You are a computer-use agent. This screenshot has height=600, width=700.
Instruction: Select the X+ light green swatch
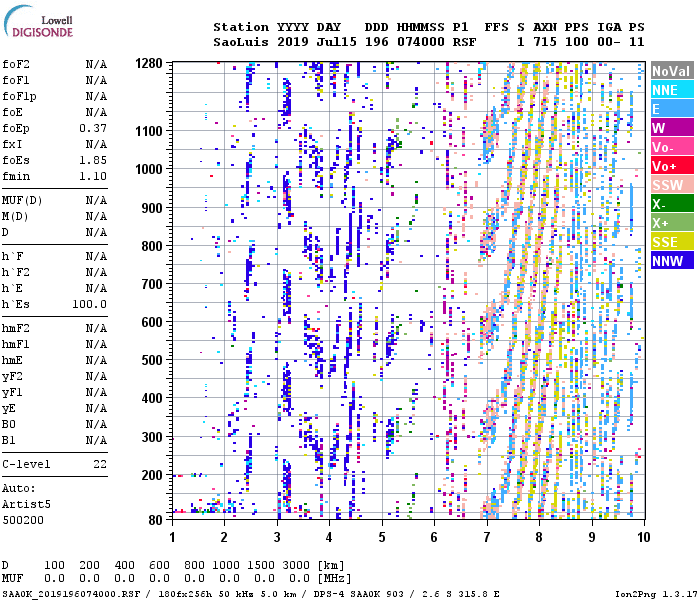[x=672, y=222]
